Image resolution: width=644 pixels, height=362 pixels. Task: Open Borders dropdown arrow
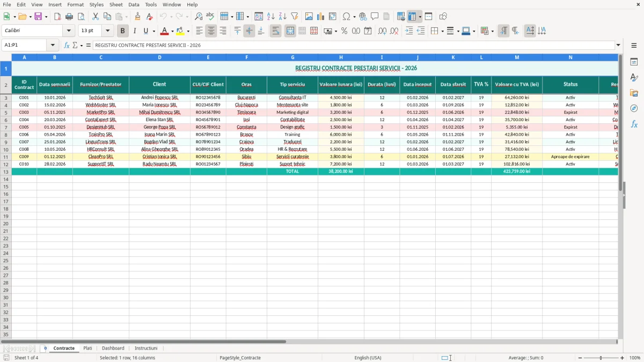point(442,31)
